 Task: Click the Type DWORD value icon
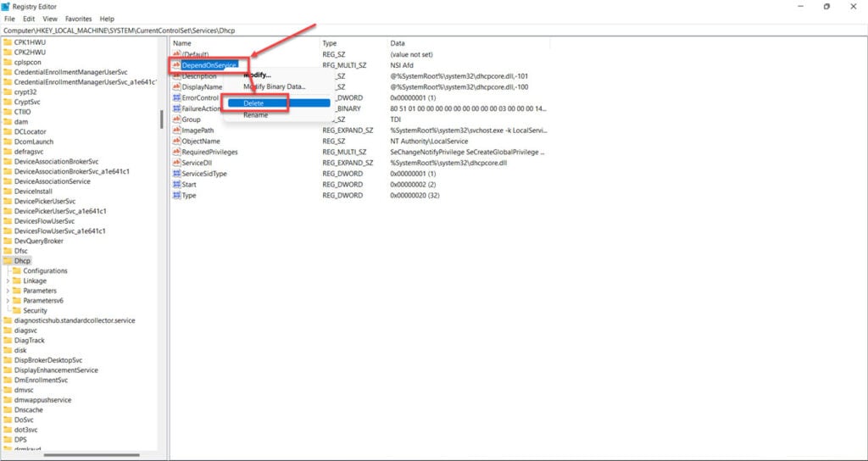(176, 196)
